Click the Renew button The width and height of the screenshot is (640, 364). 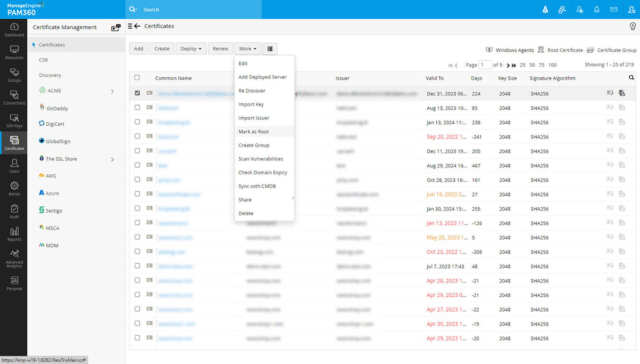coord(220,48)
